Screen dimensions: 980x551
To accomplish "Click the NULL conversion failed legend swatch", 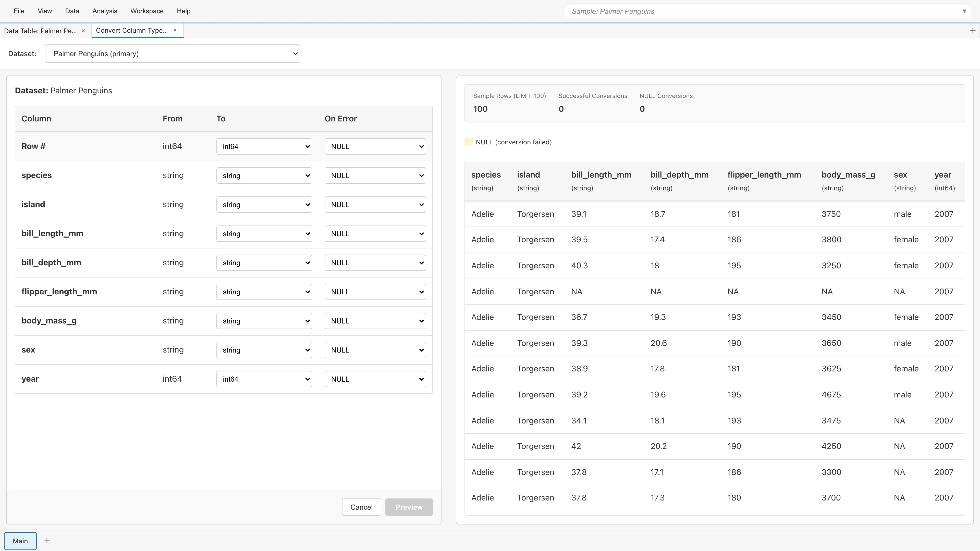I will pos(468,142).
